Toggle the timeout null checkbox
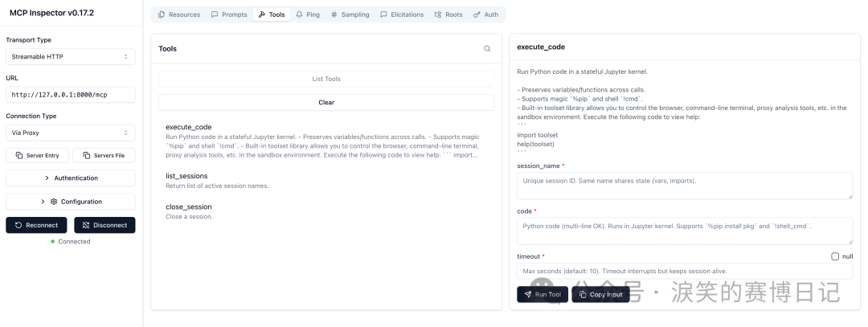This screenshot has height=327, width=868. 835,257
